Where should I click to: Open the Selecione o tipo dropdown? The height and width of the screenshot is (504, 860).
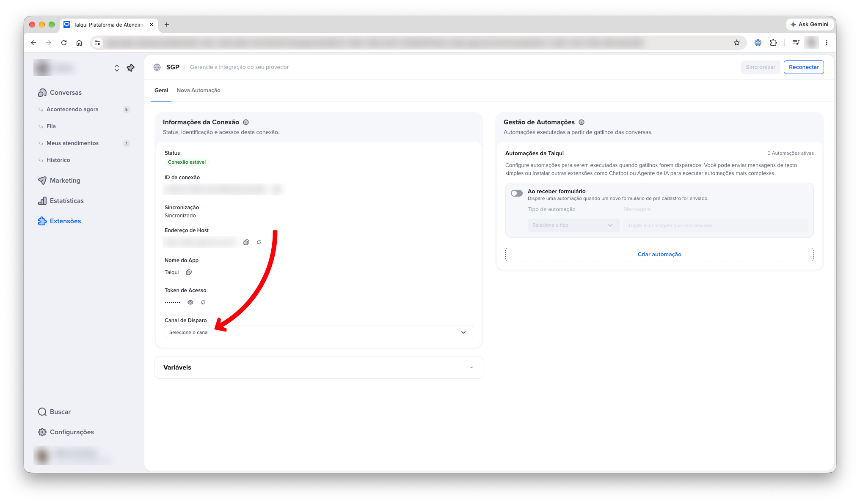click(573, 225)
